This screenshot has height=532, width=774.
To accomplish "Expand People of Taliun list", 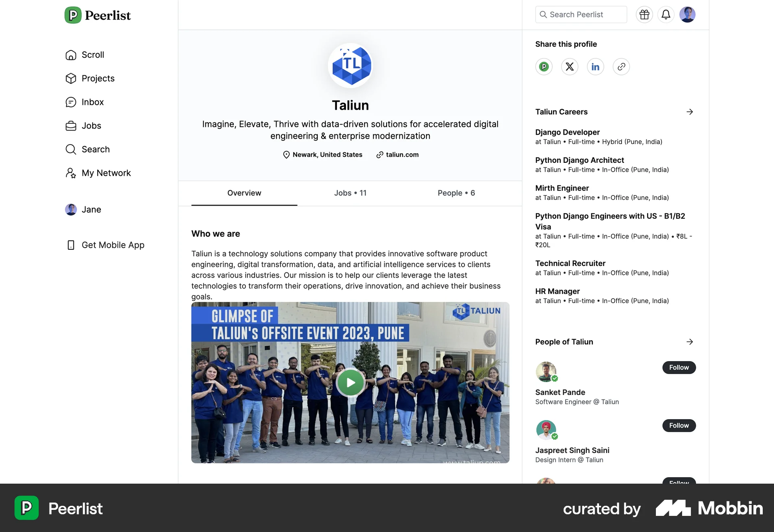I will 690,342.
